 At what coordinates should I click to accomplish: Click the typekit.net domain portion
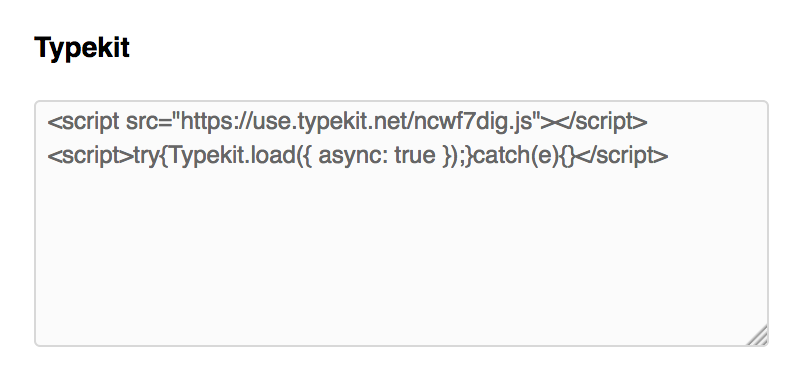pos(345,122)
